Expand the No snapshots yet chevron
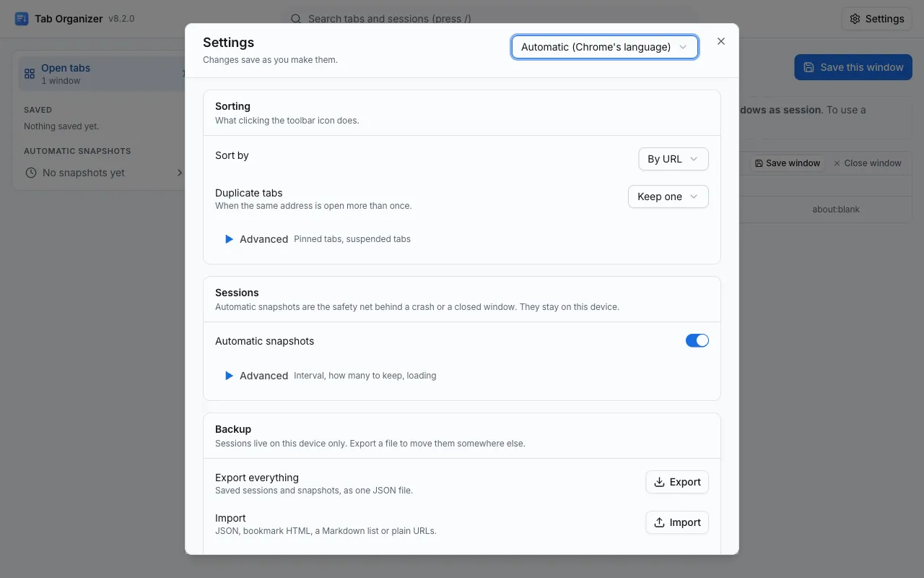Viewport: 924px width, 578px height. pos(180,173)
